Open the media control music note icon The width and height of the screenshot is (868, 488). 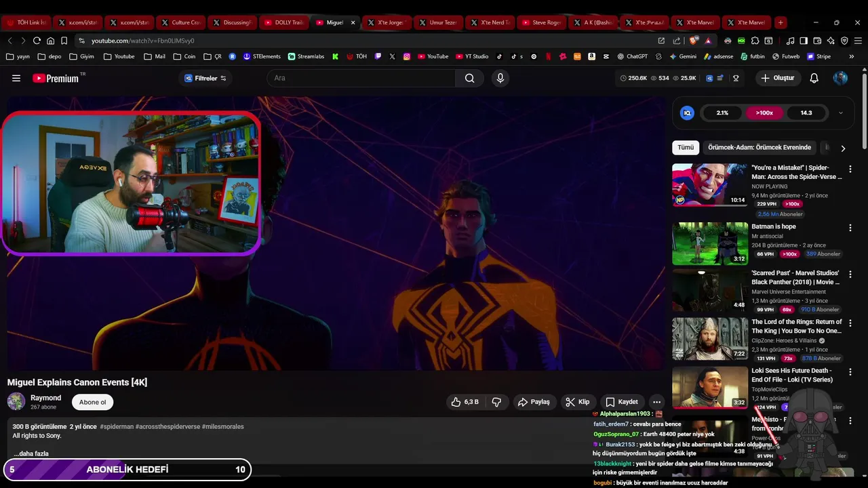point(790,41)
